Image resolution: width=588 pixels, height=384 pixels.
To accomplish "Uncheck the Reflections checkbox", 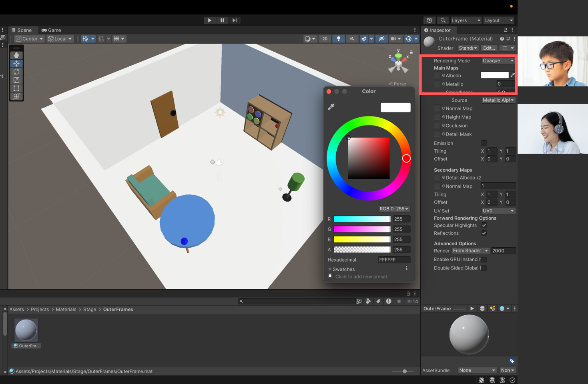I will 484,233.
